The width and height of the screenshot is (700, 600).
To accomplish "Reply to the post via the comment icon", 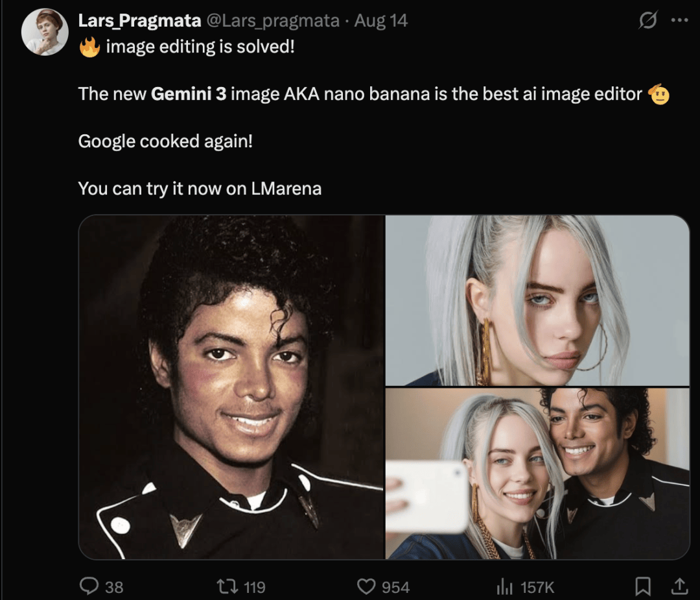I will pyautogui.click(x=89, y=586).
